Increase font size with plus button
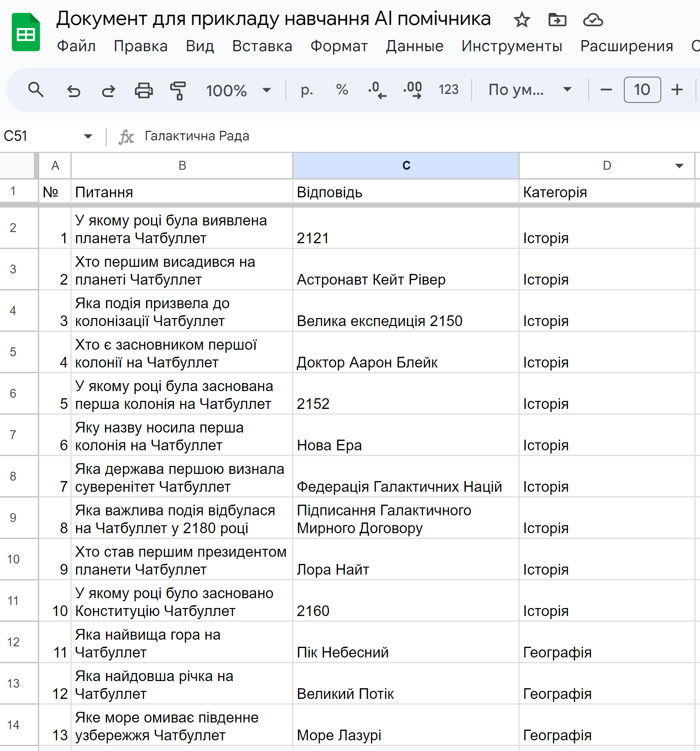 (x=677, y=90)
